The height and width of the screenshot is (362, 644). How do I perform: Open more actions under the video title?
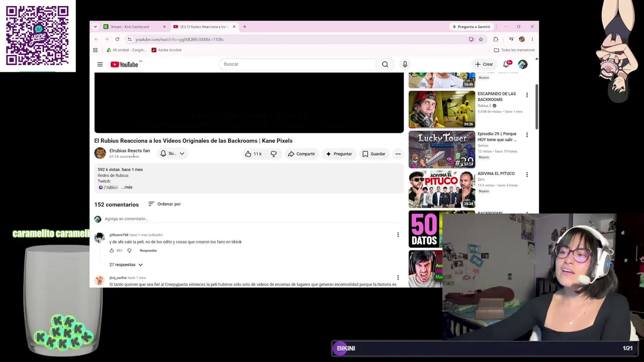398,154
